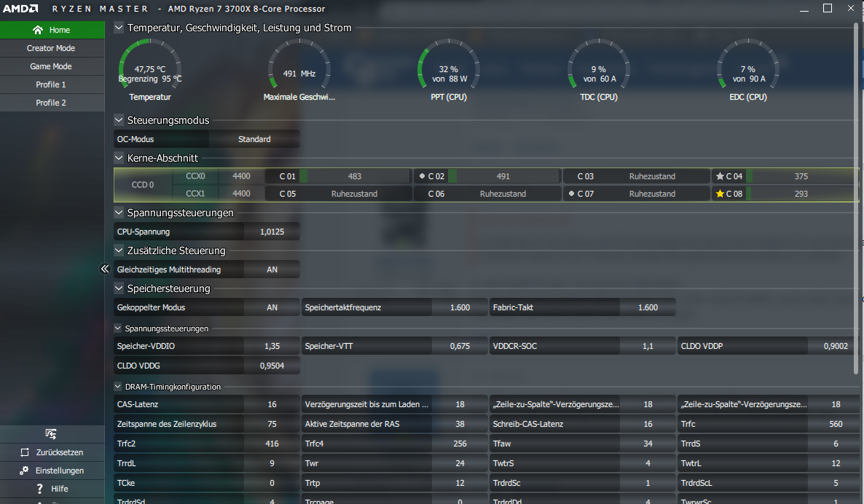
Task: Click Zeitspanne des Zeilenzyklus value 75
Action: [x=272, y=424]
